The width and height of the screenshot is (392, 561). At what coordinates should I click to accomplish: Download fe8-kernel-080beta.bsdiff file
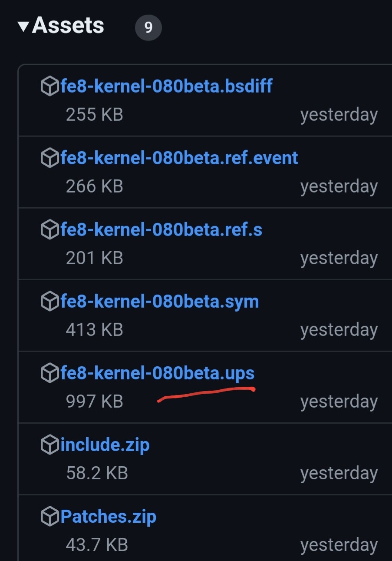[x=166, y=86]
